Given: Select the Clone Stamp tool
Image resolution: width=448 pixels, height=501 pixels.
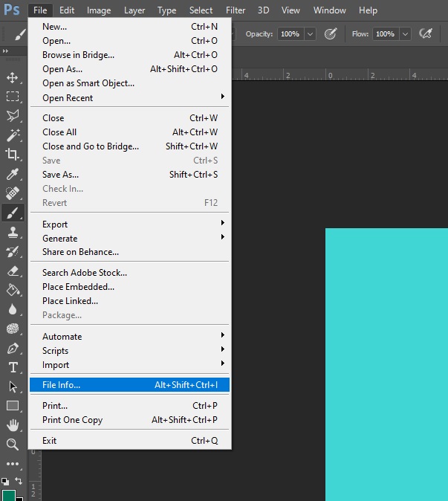Looking at the screenshot, I should click(x=13, y=232).
